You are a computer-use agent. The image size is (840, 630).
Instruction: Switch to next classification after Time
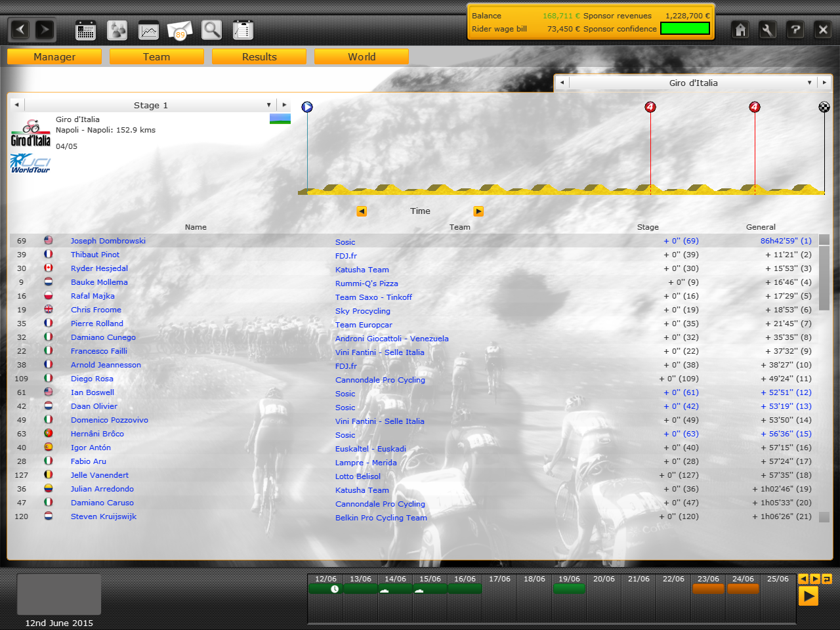478,211
